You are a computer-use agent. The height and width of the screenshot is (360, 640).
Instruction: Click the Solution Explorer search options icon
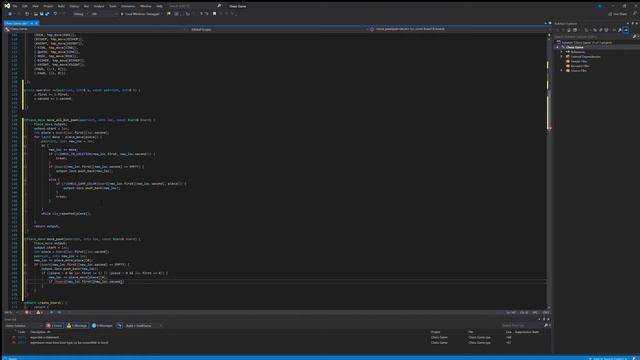click(x=634, y=37)
